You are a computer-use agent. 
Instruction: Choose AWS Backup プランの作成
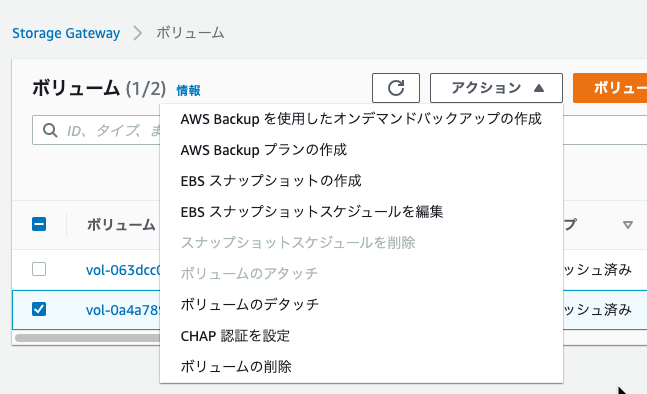pos(361,150)
